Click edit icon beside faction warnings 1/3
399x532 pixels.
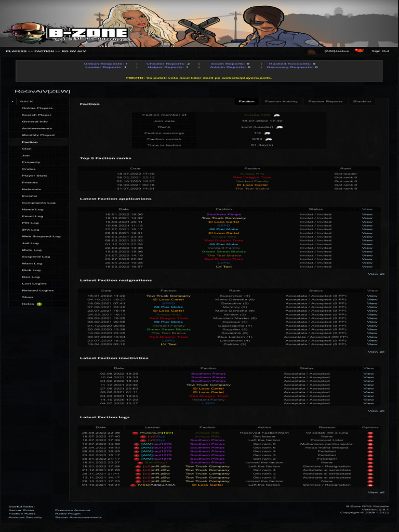pos(267,134)
